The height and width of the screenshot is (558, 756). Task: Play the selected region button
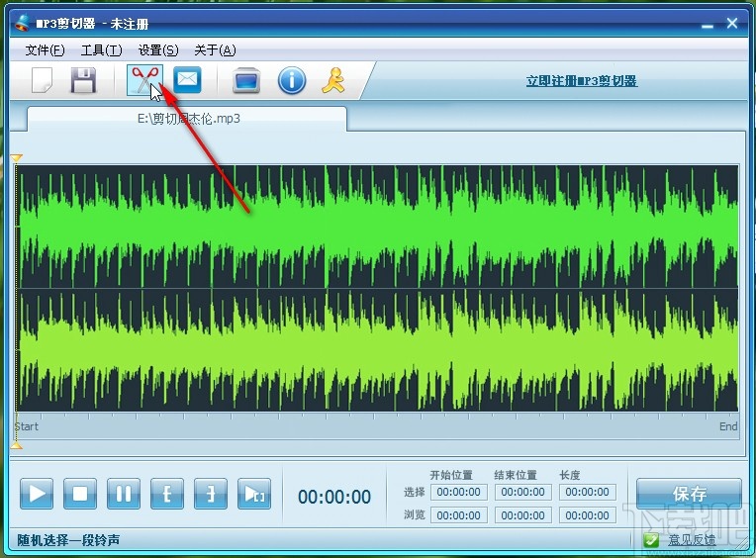[254, 494]
